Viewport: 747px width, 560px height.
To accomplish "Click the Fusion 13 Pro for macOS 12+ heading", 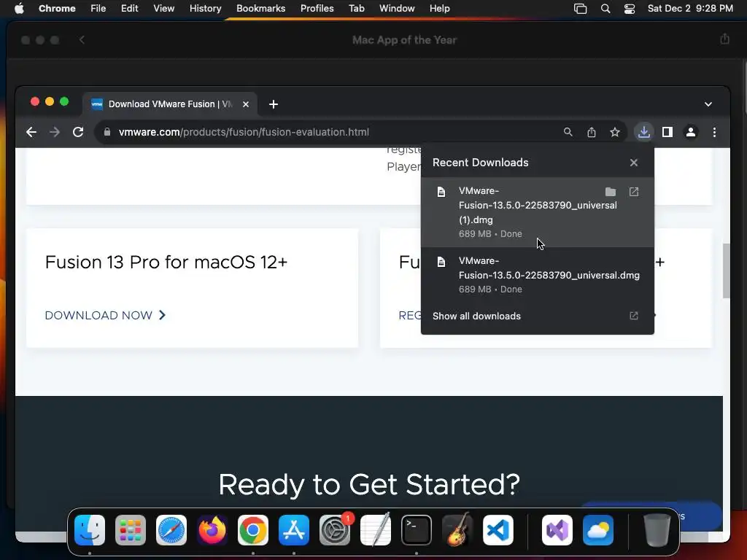I will [166, 262].
